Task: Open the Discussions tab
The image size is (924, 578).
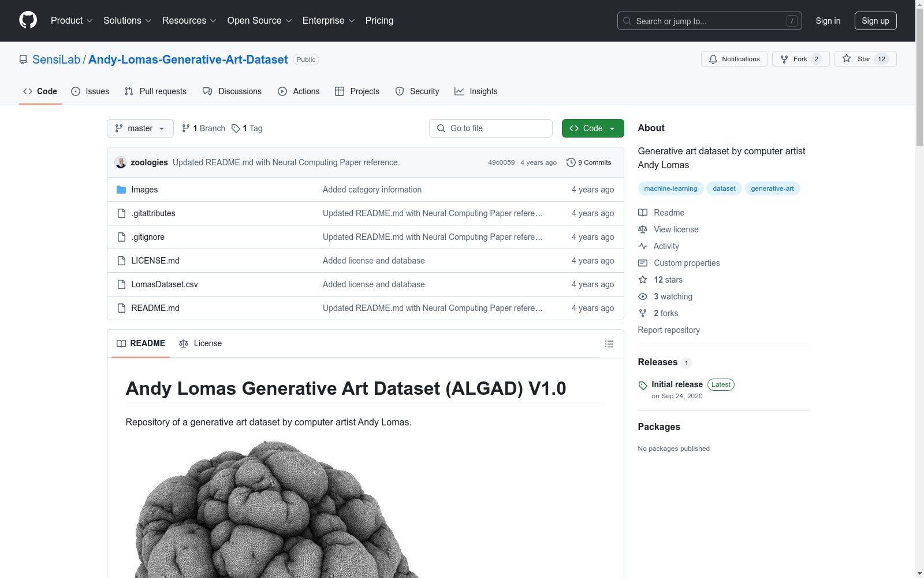Action: pyautogui.click(x=232, y=91)
